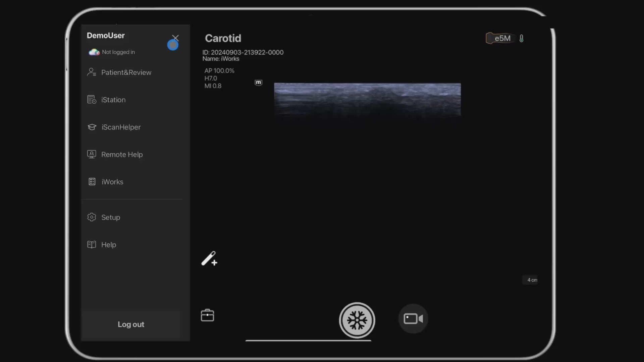This screenshot has width=644, height=362.
Task: Click the Log out button
Action: (131, 324)
